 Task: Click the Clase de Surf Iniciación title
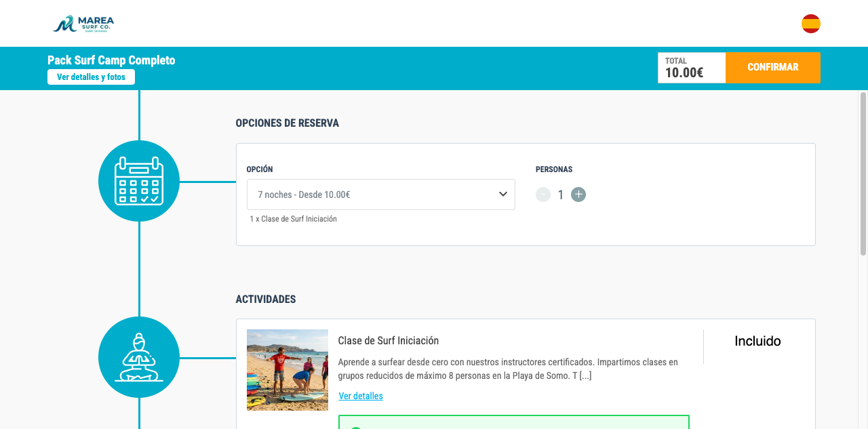tap(389, 340)
